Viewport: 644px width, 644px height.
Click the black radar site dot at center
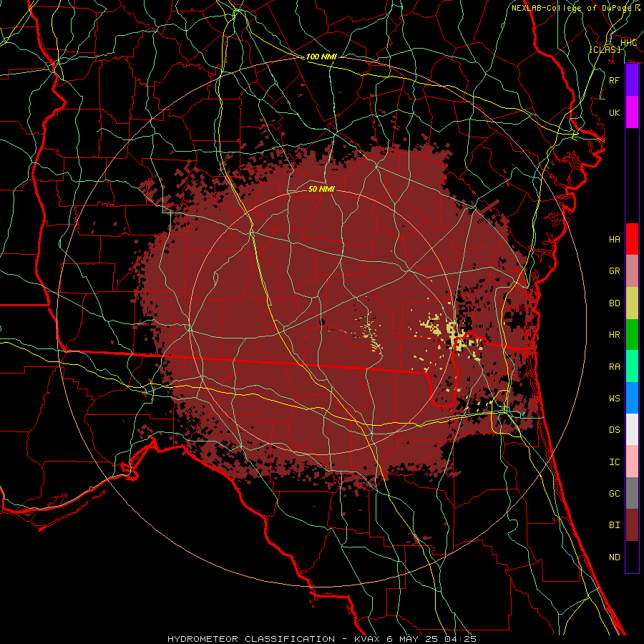(x=322, y=322)
